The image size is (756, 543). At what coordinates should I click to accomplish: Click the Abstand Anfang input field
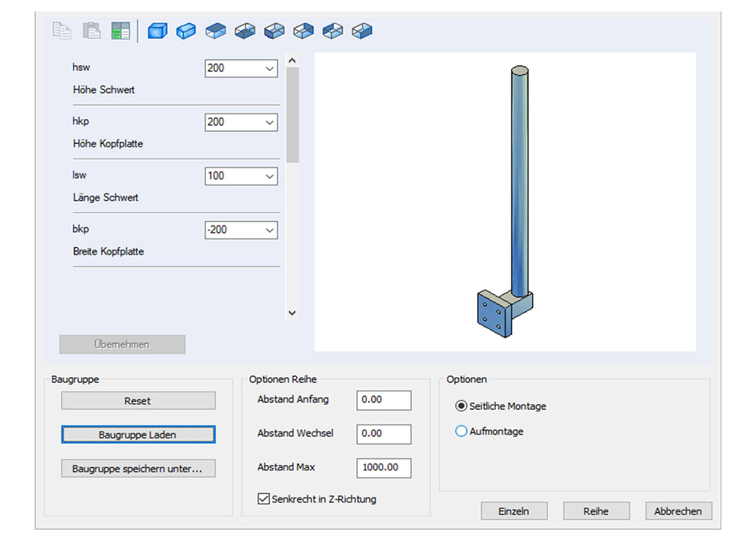(383, 400)
